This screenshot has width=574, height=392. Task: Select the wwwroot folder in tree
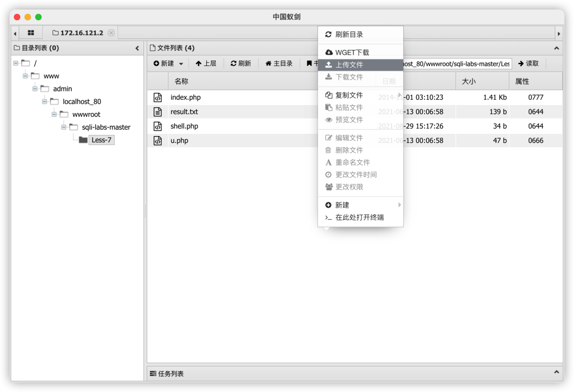86,115
